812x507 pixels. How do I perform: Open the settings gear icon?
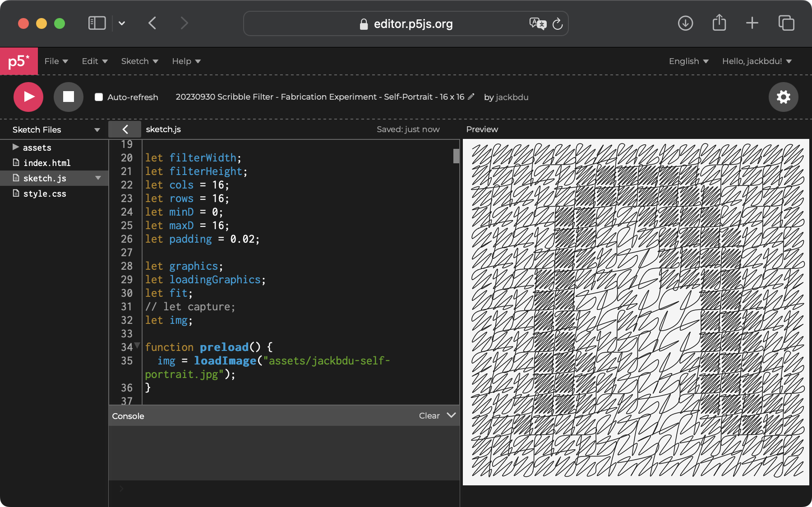coord(783,97)
